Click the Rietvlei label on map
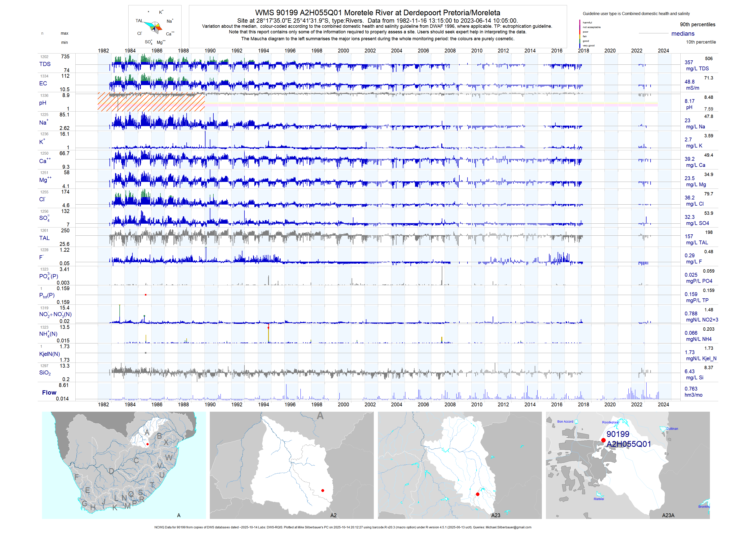 pos(599,499)
